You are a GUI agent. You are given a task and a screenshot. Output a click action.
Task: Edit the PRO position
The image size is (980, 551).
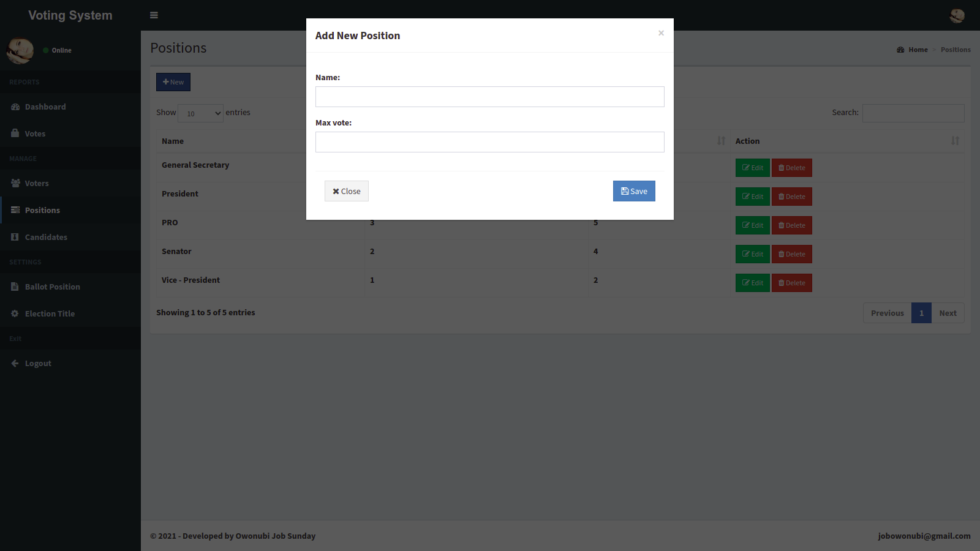[753, 225]
